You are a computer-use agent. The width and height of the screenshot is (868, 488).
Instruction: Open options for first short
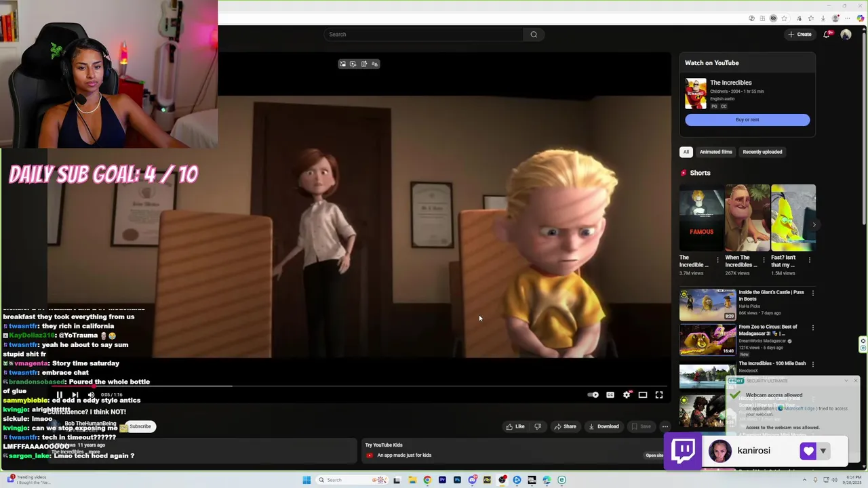click(717, 260)
